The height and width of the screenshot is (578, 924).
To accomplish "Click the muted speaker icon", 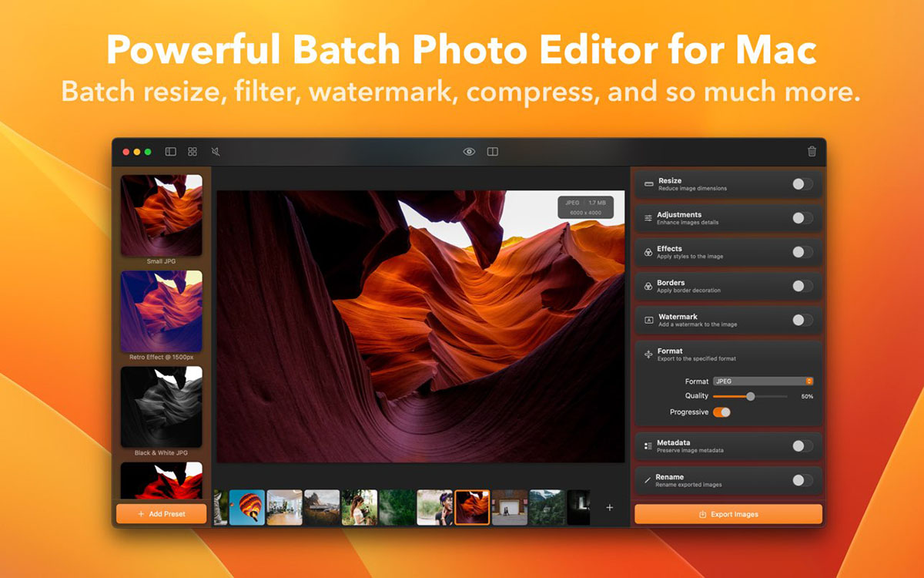I will tap(216, 152).
